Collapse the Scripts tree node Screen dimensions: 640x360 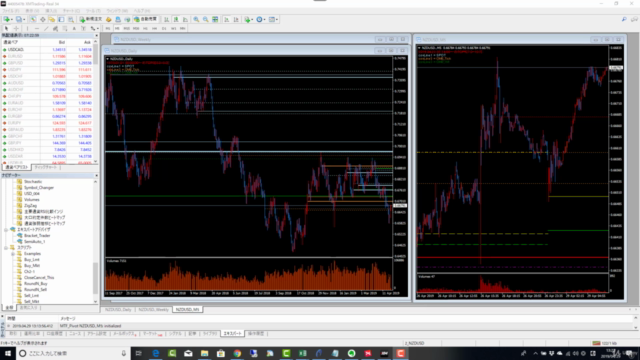(6, 248)
